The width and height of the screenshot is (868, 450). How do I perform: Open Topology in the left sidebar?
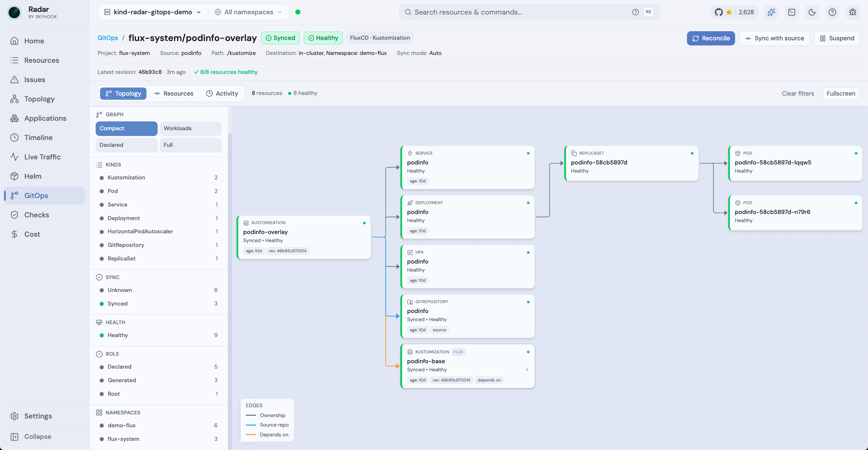[x=44, y=99]
